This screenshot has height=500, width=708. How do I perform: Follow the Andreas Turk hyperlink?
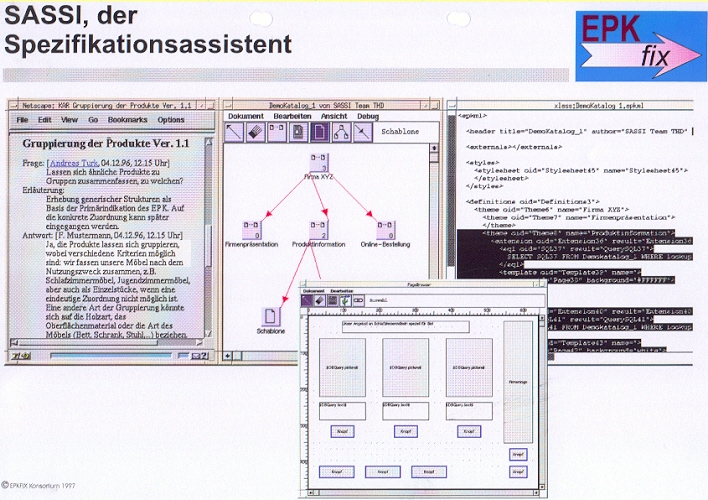click(x=74, y=162)
